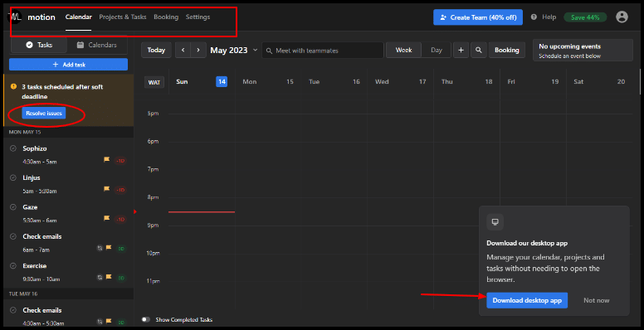Click the Exercise task priority flag

click(x=109, y=278)
